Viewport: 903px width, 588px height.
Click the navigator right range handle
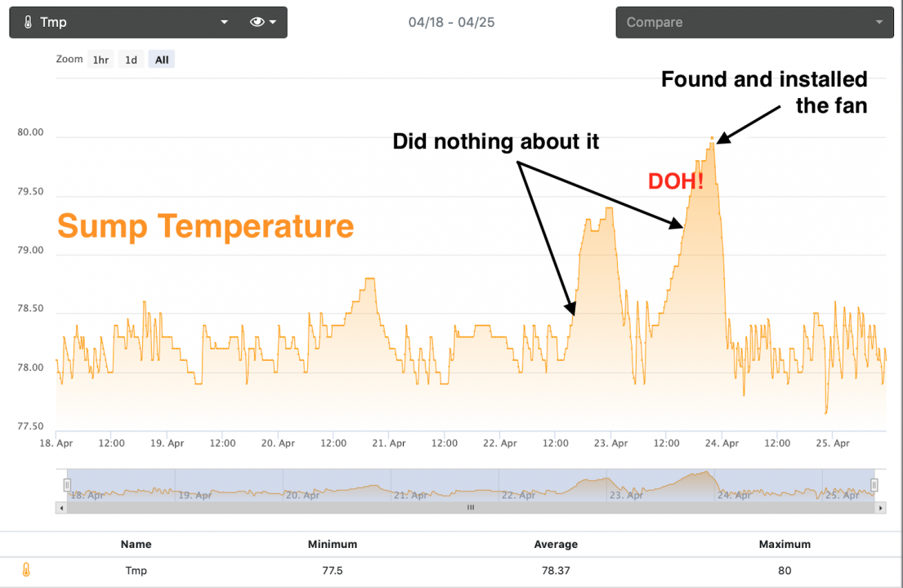(x=874, y=485)
